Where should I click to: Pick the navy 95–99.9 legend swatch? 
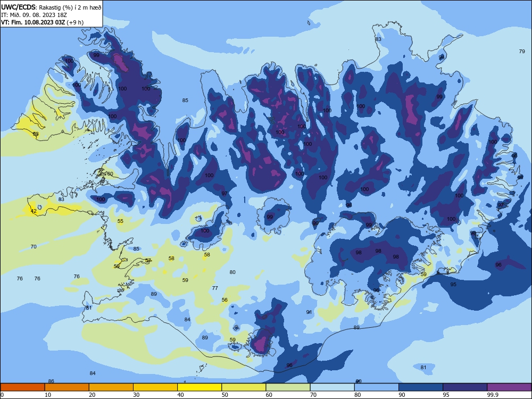point(465,387)
